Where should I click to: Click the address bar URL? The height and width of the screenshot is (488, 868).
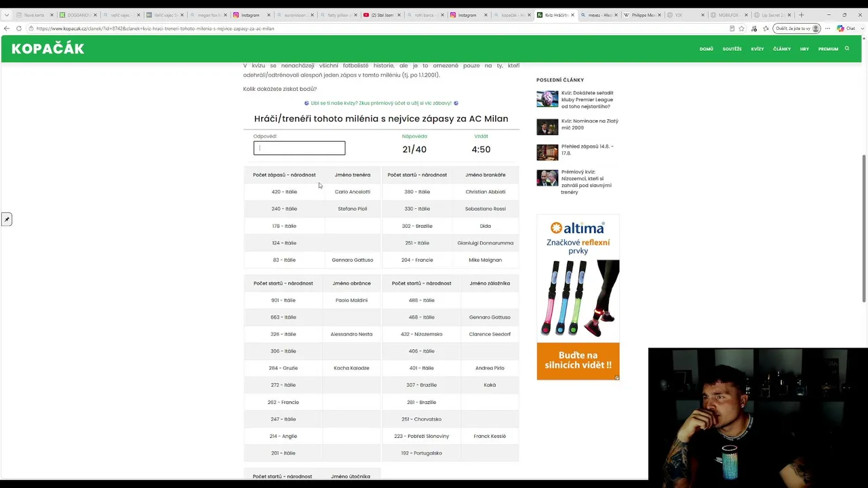coord(155,28)
